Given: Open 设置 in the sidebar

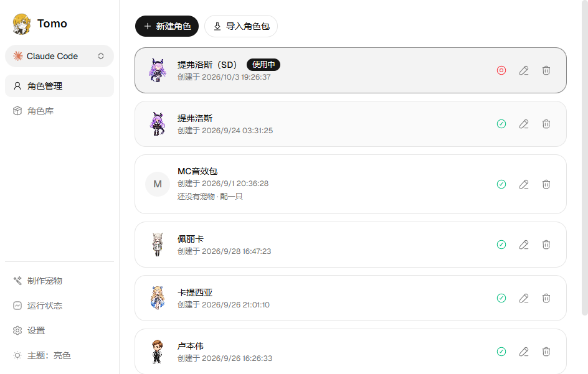Looking at the screenshot, I should 59,330.
